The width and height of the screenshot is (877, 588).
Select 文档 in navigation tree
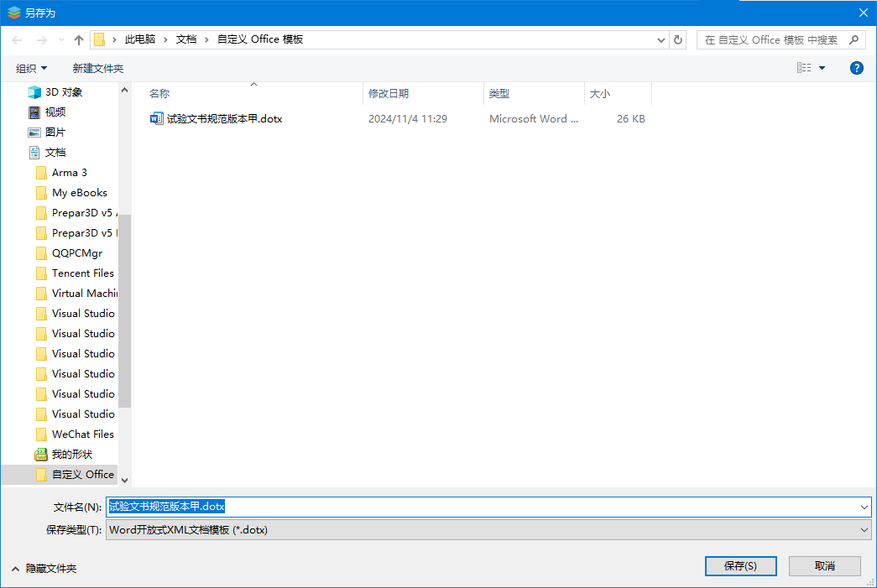click(55, 153)
